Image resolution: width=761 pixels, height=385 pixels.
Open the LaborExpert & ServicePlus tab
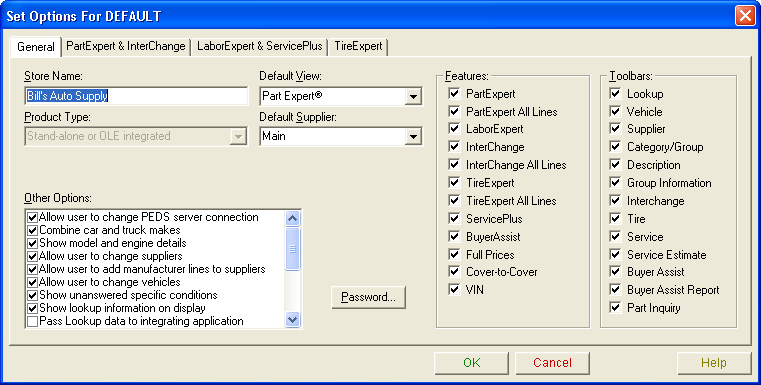pyautogui.click(x=260, y=47)
